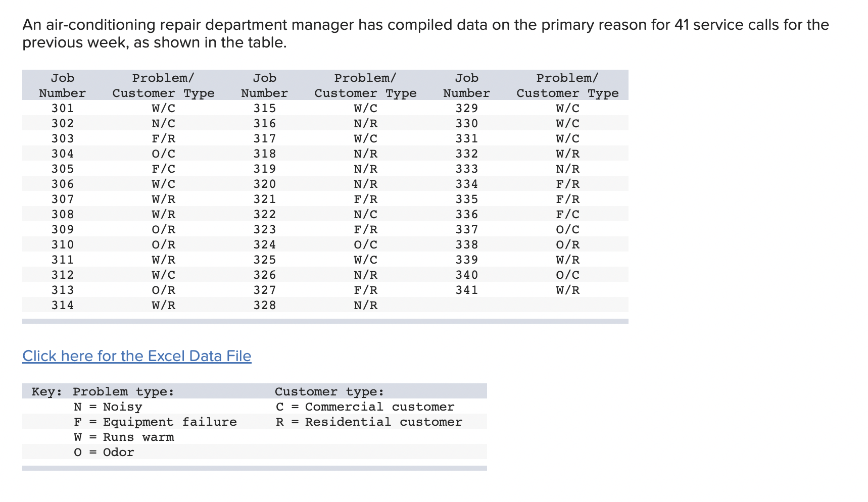Select job number 304 cell
868x502 pixels.
pyautogui.click(x=63, y=154)
